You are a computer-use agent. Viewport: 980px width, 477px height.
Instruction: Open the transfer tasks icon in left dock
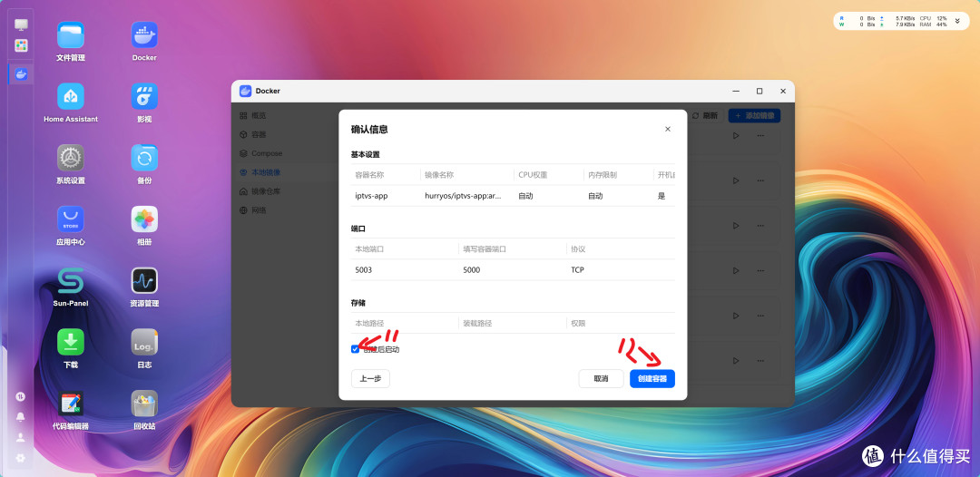coord(21,396)
